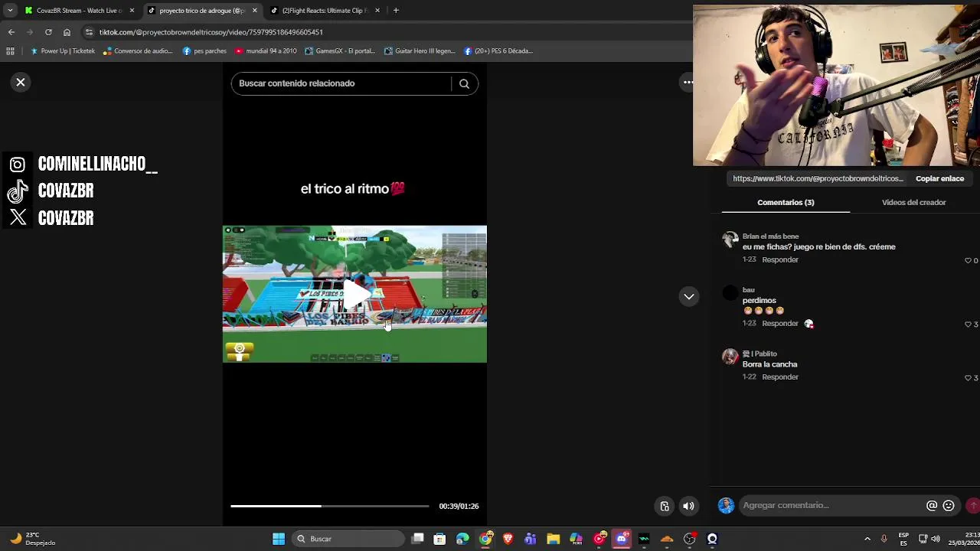
Task: Click the site information icon in address bar
Action: pos(89,32)
